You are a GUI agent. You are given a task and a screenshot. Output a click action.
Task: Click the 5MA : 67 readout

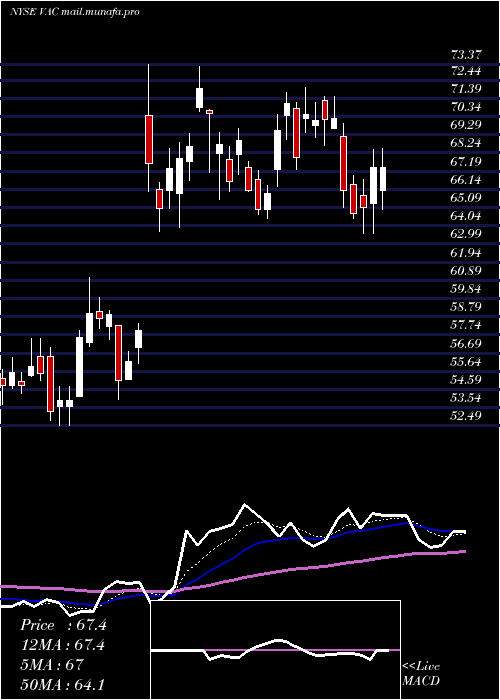click(x=52, y=664)
